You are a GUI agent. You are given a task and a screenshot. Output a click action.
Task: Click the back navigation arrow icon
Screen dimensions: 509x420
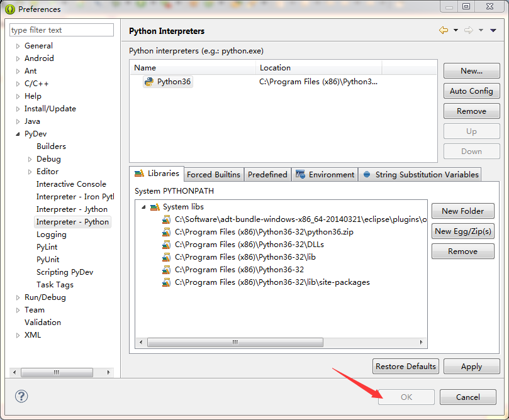tap(444, 30)
